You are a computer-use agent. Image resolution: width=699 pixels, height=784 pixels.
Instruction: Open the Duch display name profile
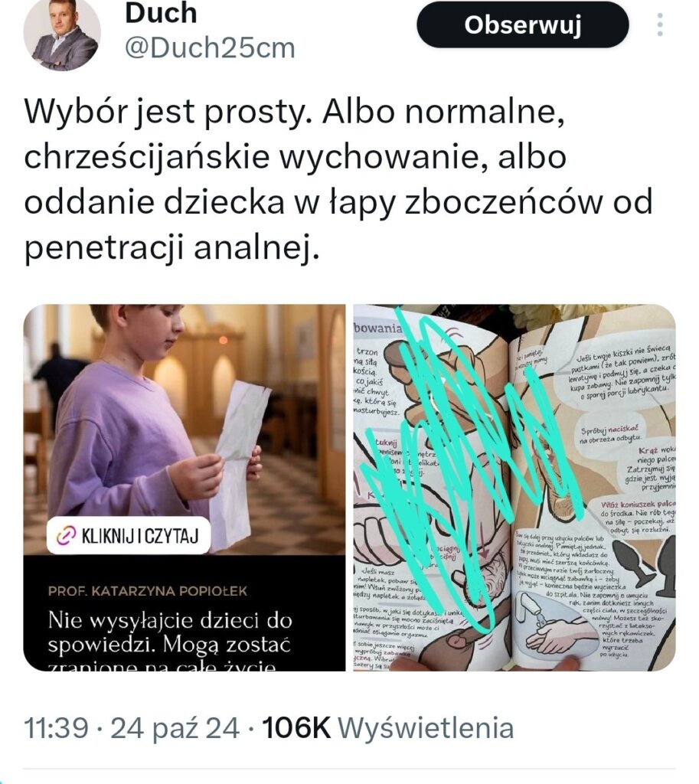161,13
